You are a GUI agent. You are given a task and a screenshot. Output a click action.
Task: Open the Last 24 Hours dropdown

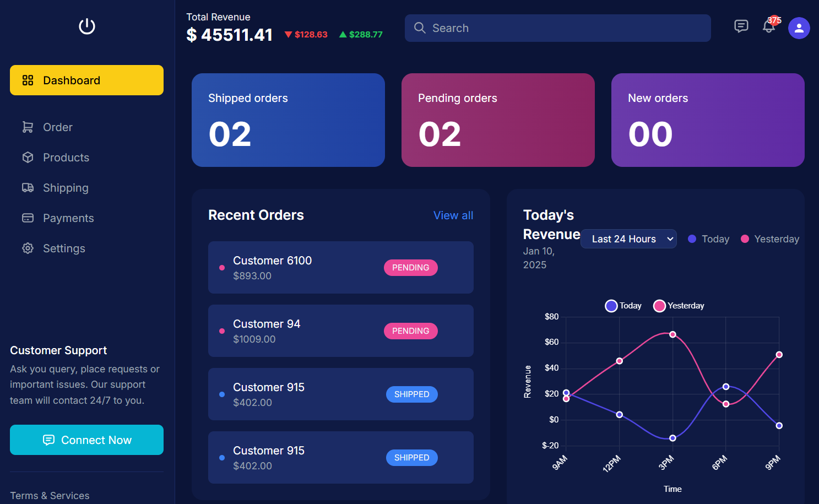click(x=628, y=239)
